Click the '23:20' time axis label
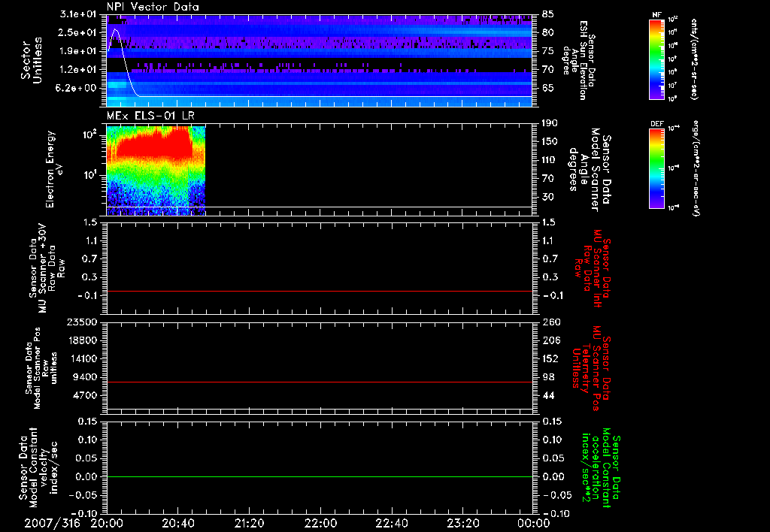 (x=462, y=523)
